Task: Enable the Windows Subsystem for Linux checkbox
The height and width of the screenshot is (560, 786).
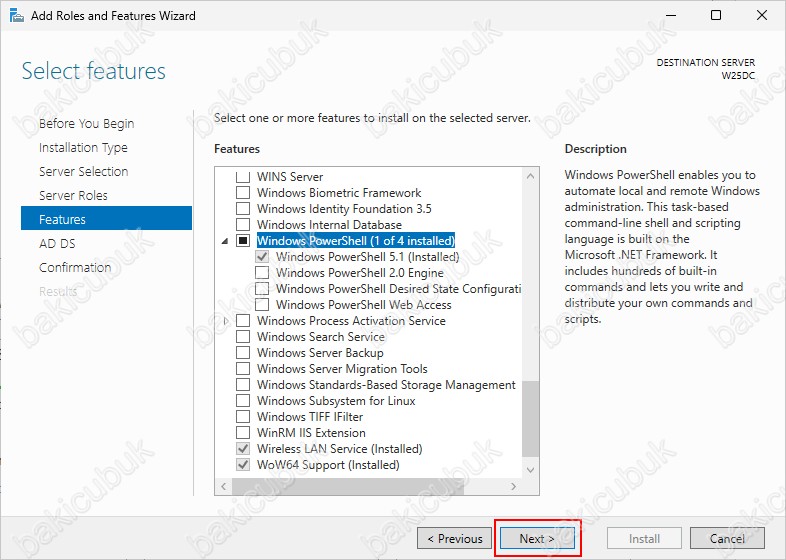Action: click(x=243, y=401)
